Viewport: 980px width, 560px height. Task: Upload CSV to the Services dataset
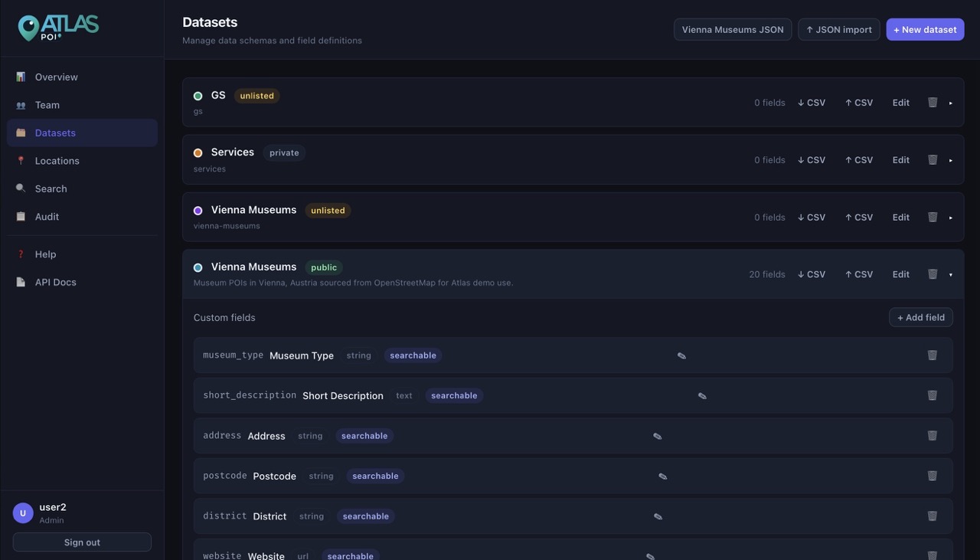(859, 160)
